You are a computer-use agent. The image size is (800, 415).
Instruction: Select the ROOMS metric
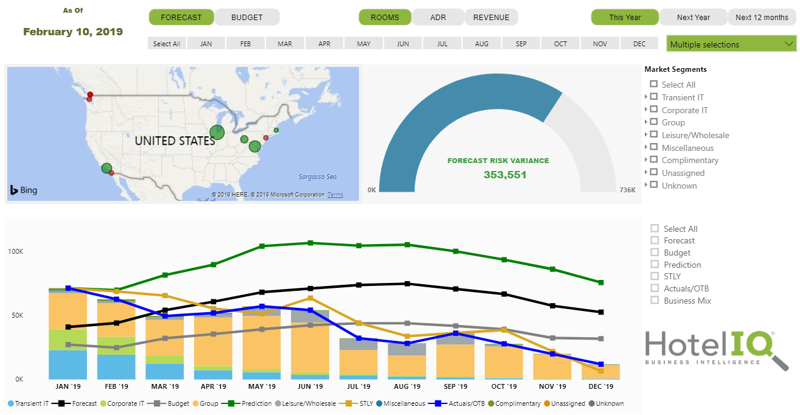[385, 17]
